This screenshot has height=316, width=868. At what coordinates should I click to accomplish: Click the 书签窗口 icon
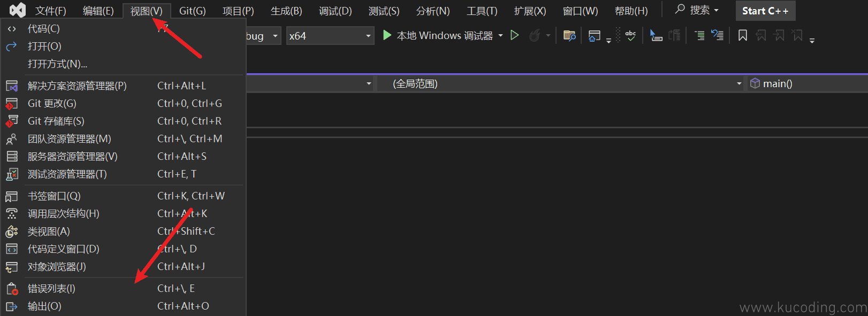(12, 197)
